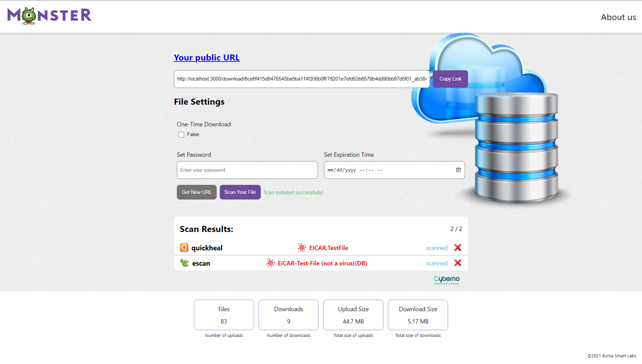Viewport: 642px width, 364px height.
Task: Open the About us page
Action: click(618, 17)
